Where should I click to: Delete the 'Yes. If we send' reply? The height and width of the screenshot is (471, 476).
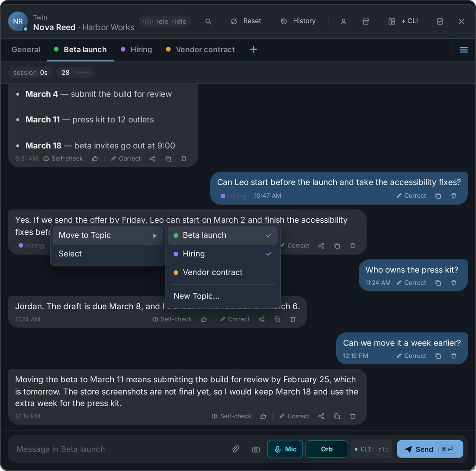352,246
